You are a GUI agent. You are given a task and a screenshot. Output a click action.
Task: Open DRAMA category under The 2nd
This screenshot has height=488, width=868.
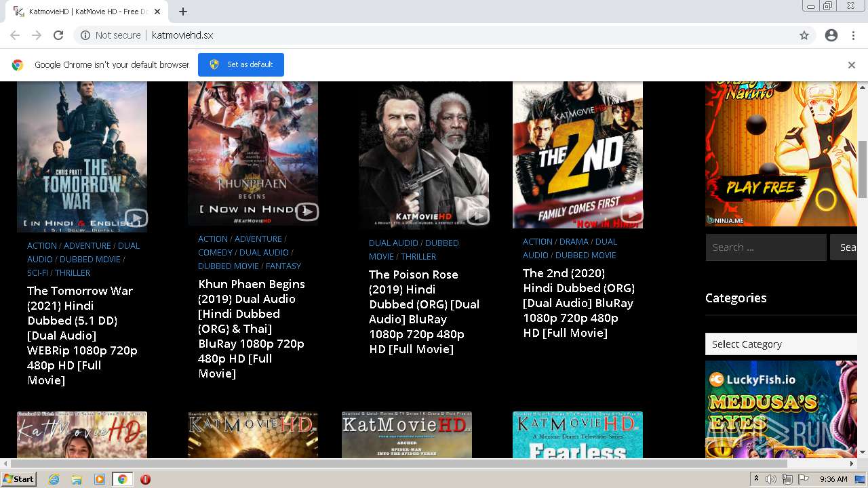point(574,241)
